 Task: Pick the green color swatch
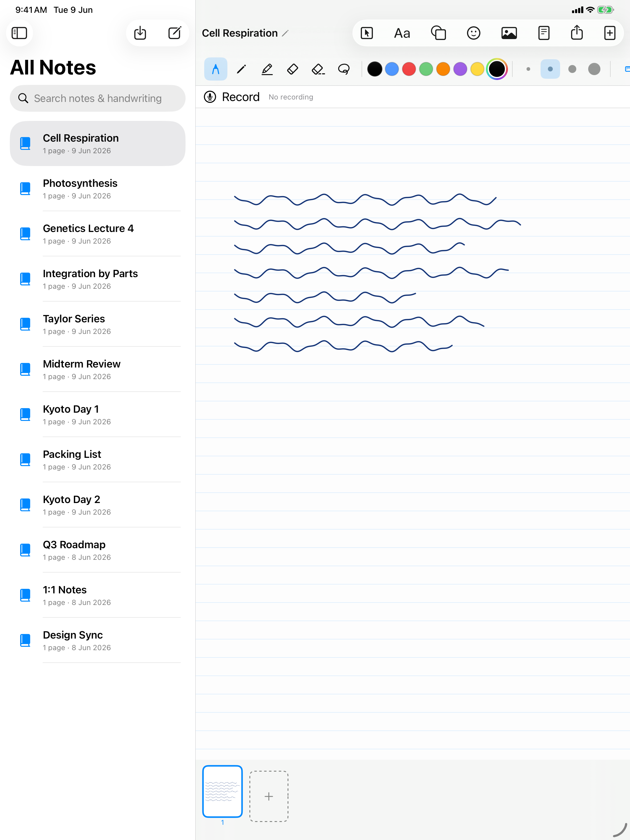[x=426, y=69]
